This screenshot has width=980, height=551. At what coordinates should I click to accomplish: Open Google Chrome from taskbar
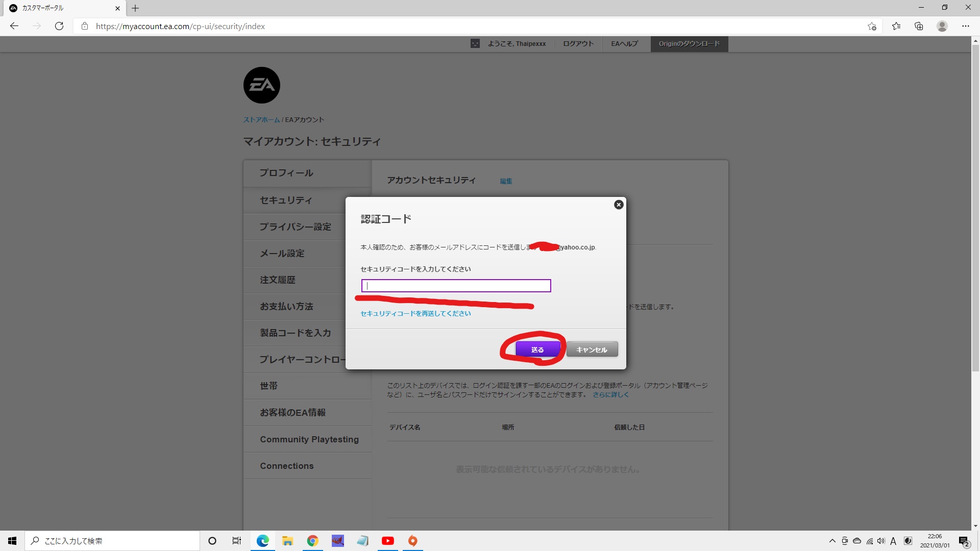[x=312, y=541]
